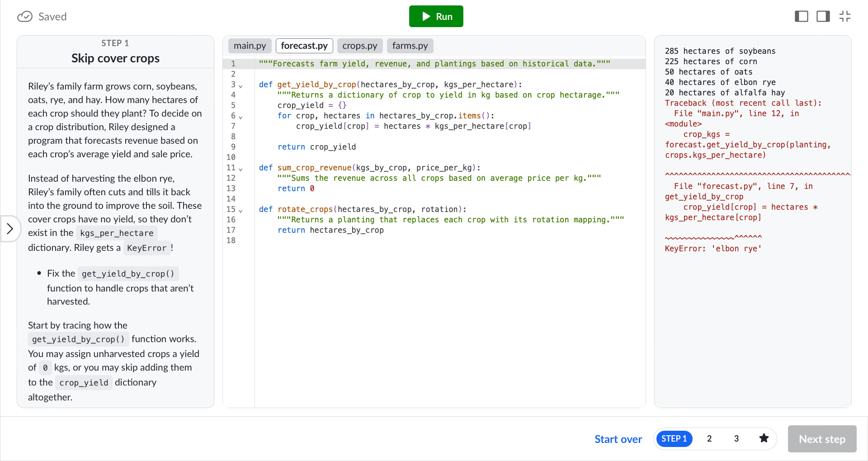868x461 pixels.
Task: Expand the side drawer chevron arrow
Action: pos(10,229)
